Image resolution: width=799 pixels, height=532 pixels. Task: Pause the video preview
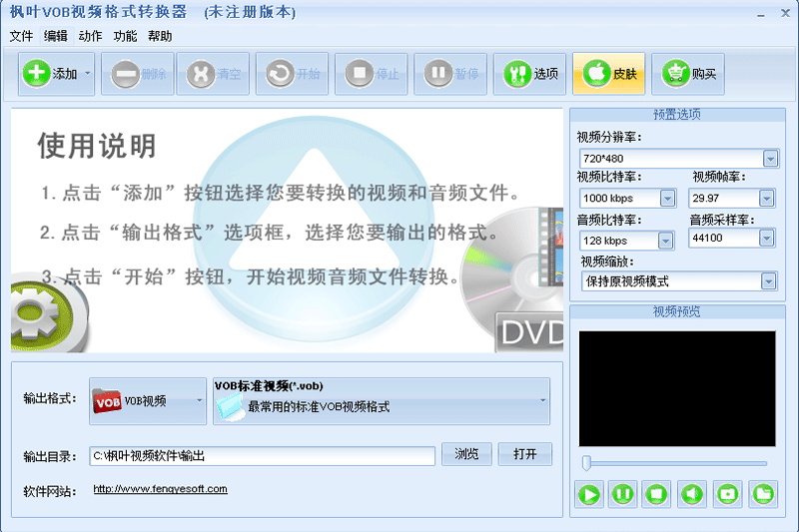[x=622, y=493]
